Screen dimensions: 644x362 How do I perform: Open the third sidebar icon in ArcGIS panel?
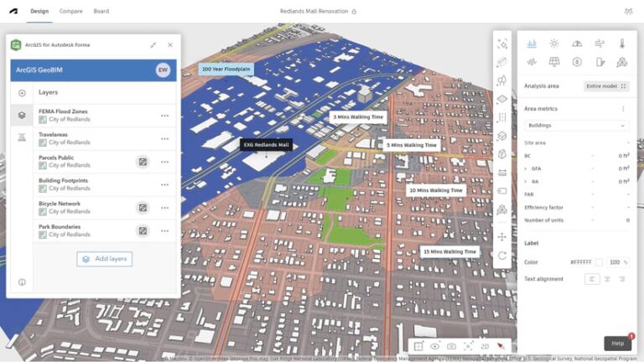(x=22, y=137)
